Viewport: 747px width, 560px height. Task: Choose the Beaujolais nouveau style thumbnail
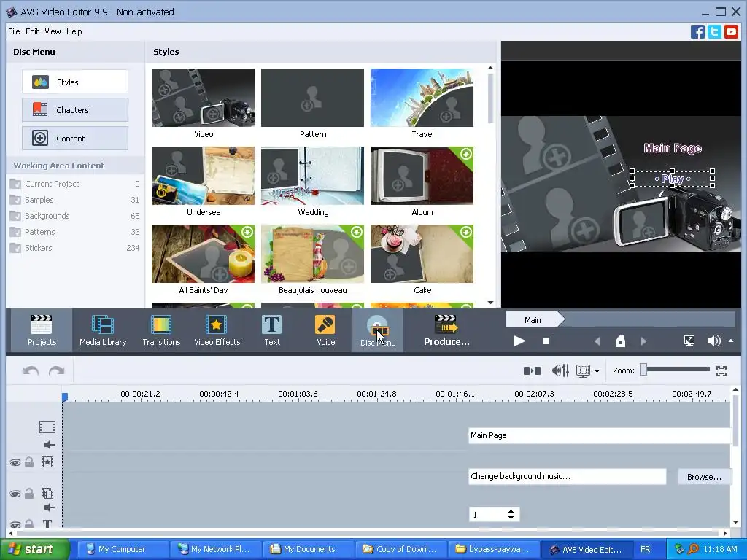pos(312,254)
